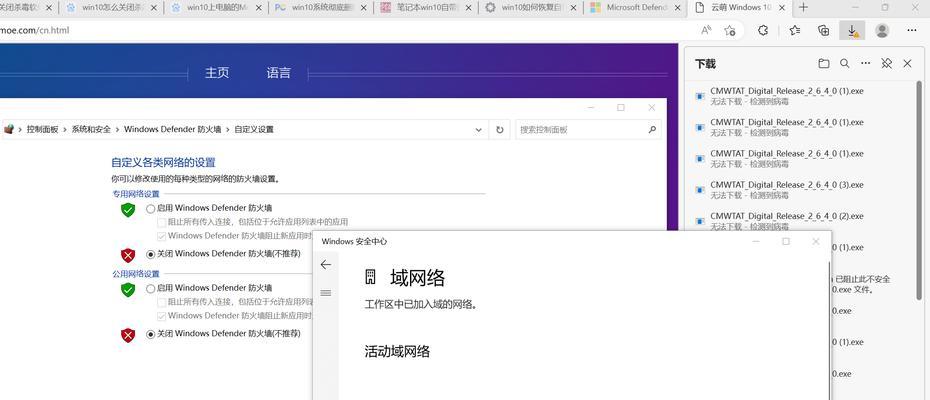Open 语言 in the page navigation
930x400 pixels.
coord(279,73)
